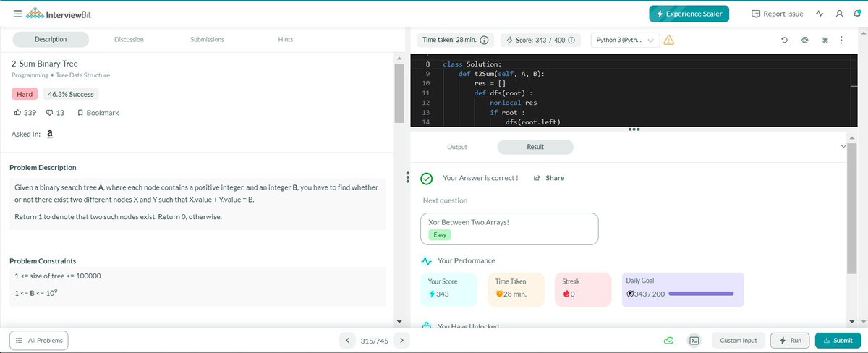
Task: Click the horizontal three-dot panel resize handle
Action: (x=634, y=130)
